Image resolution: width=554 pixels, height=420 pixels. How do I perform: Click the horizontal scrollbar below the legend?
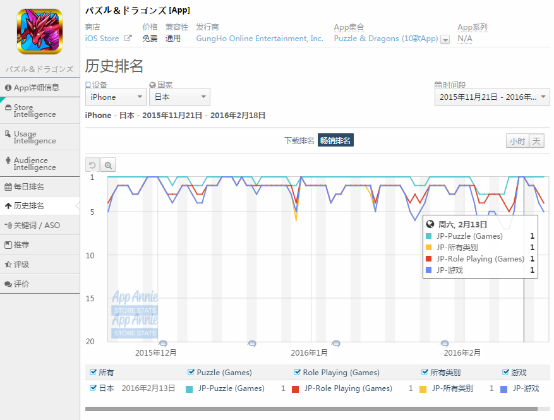pyautogui.click(x=311, y=409)
